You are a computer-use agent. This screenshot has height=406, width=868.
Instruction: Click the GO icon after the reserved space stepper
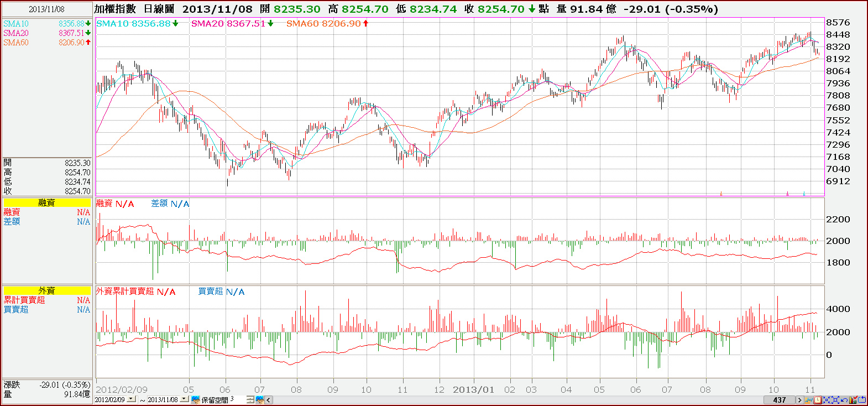click(260, 399)
